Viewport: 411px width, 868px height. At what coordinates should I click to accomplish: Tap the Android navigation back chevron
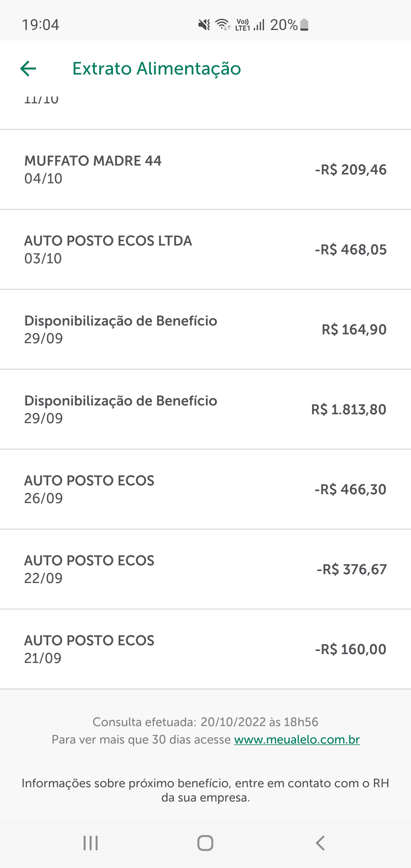pos(320,843)
